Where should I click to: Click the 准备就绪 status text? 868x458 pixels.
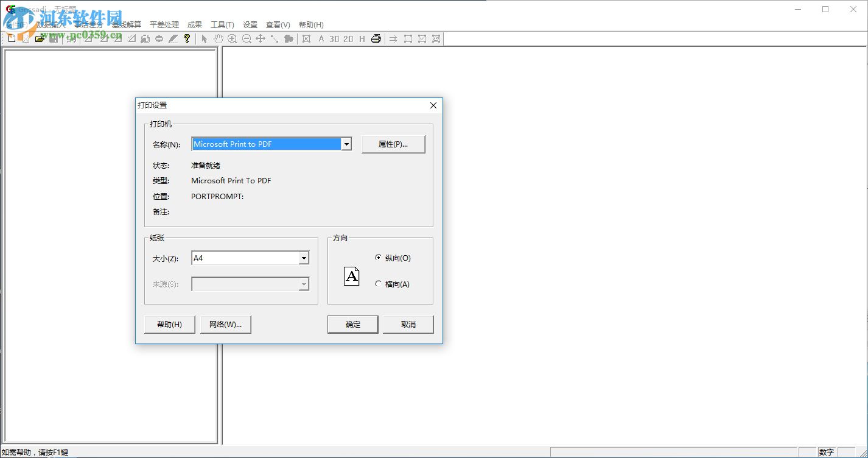point(206,165)
